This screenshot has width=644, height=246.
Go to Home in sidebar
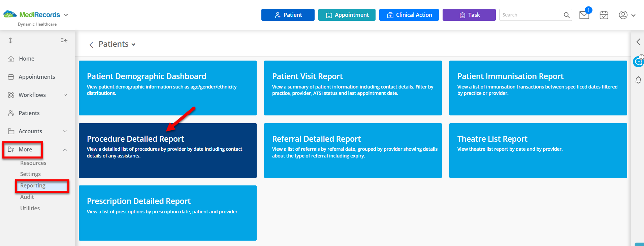tap(27, 59)
